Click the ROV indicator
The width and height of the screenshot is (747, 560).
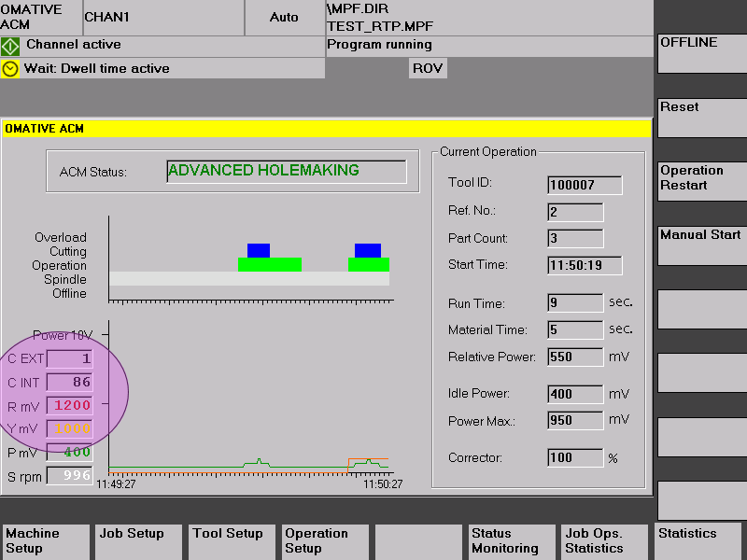click(428, 68)
